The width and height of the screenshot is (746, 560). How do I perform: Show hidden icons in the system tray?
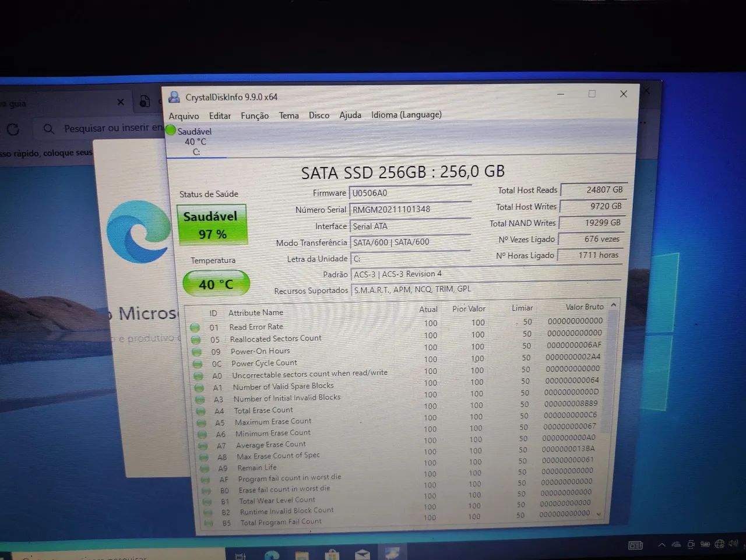pos(661,545)
